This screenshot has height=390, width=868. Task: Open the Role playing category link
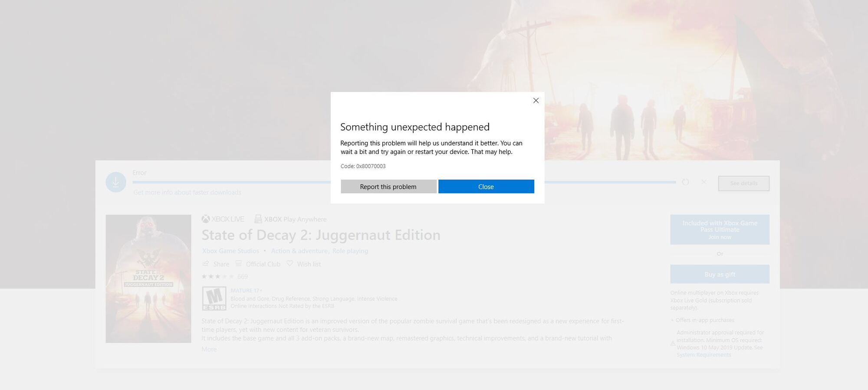[x=350, y=251]
